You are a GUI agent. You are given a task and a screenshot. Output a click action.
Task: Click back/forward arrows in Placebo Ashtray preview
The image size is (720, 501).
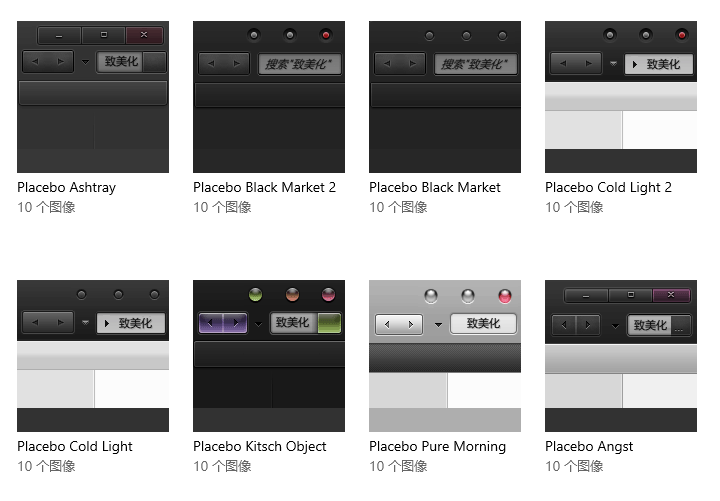coord(48,62)
